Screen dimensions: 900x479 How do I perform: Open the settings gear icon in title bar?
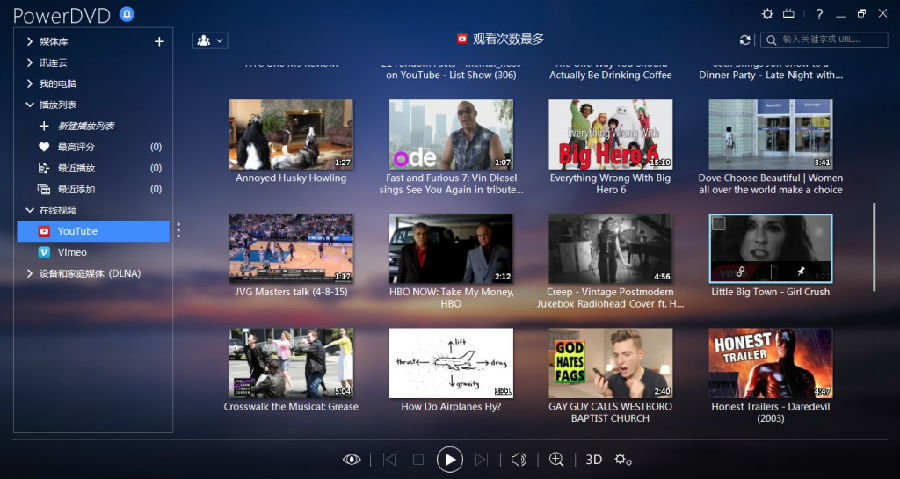pyautogui.click(x=767, y=14)
